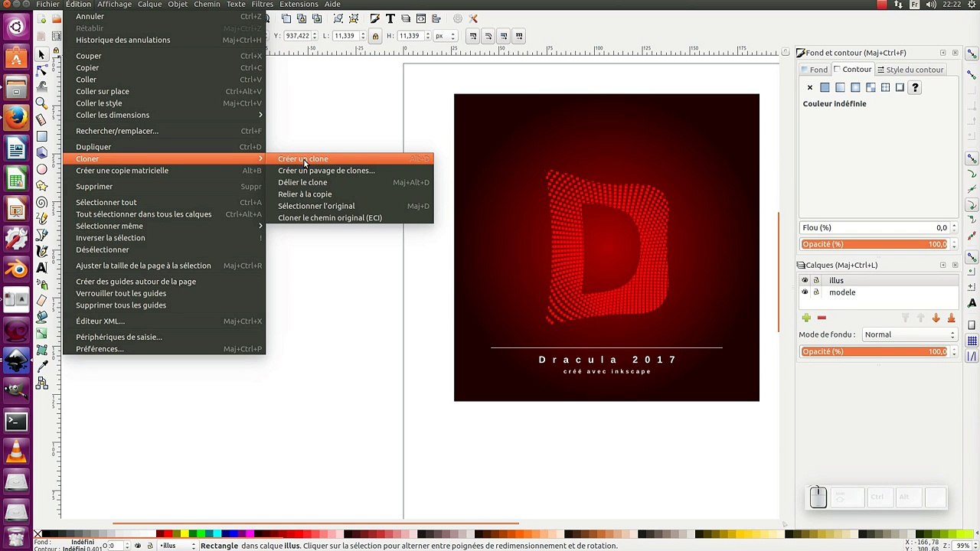Choose the flat color paint icon
980x551 pixels.
pyautogui.click(x=825, y=87)
